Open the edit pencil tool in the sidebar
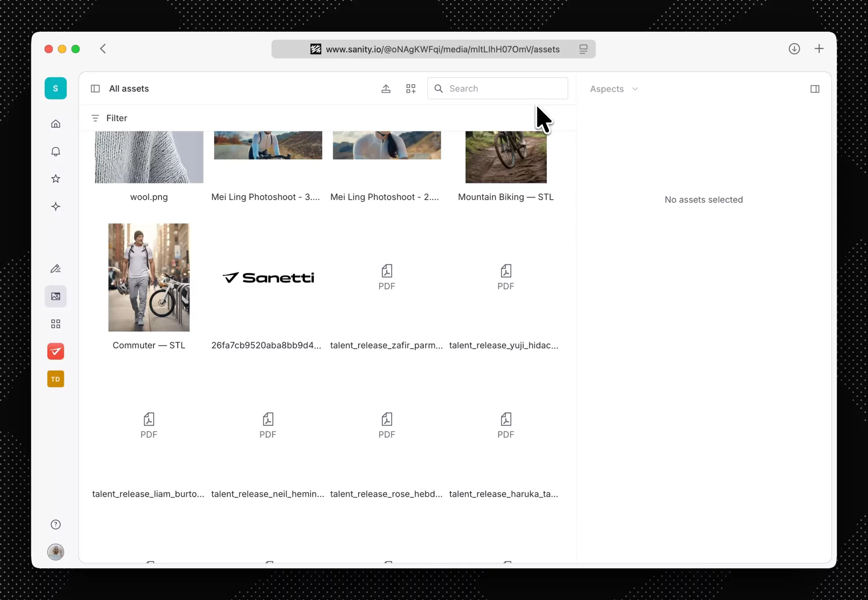The height and width of the screenshot is (600, 868). [x=56, y=269]
